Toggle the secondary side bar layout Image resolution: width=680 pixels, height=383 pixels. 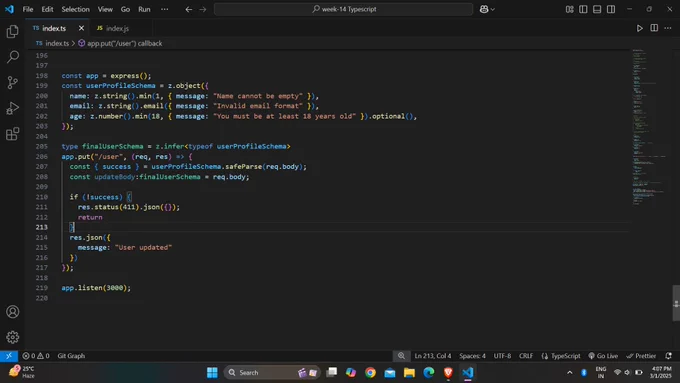point(611,9)
